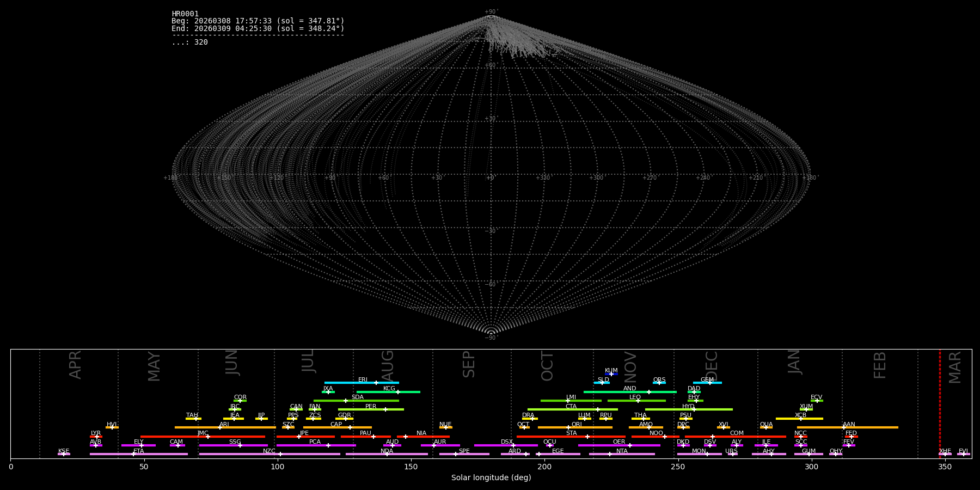This screenshot has width=980, height=490.
Task: Click the KSE shower label
Action: click(x=64, y=451)
